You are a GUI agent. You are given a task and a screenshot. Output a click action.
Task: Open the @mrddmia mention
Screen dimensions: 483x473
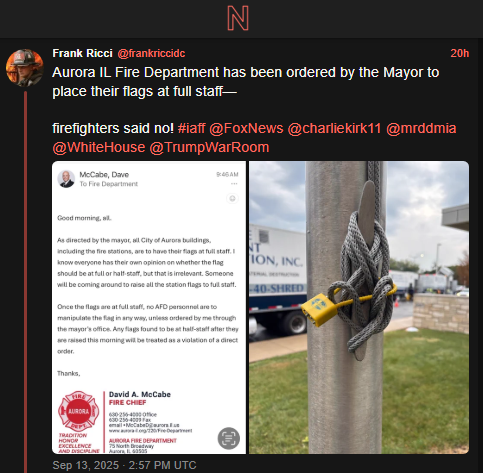point(421,128)
